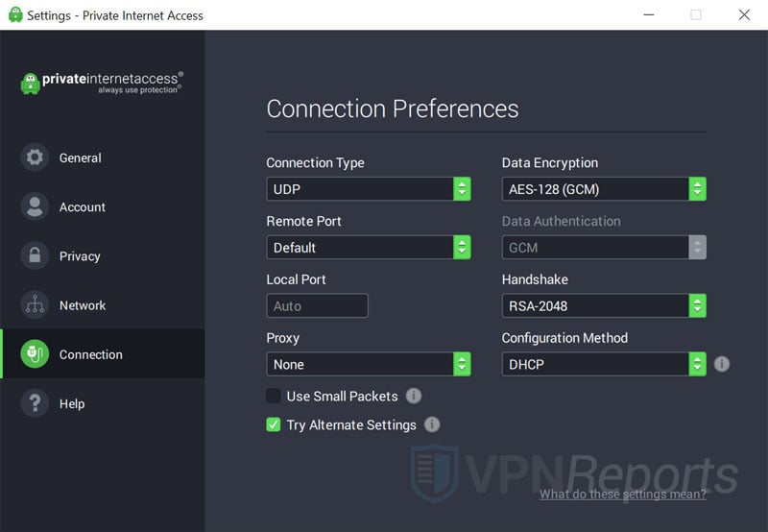Open the Remote Port Default dropdown
The height and width of the screenshot is (532, 768).
[369, 248]
